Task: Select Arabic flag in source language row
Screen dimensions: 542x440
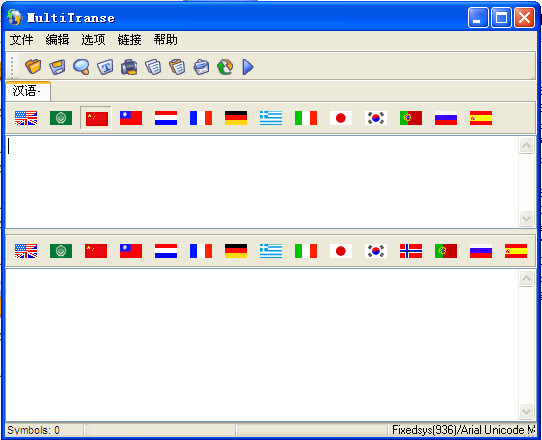Action: (x=61, y=118)
